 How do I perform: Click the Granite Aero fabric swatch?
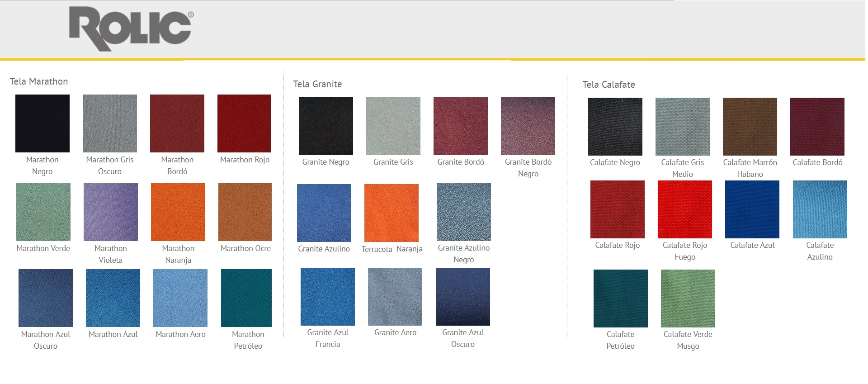pyautogui.click(x=395, y=296)
